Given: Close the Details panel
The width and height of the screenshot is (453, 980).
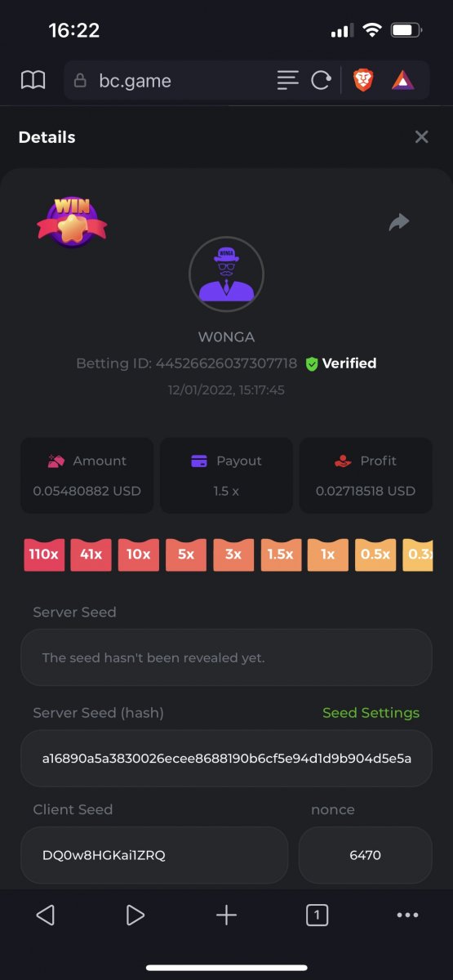Looking at the screenshot, I should tap(421, 137).
